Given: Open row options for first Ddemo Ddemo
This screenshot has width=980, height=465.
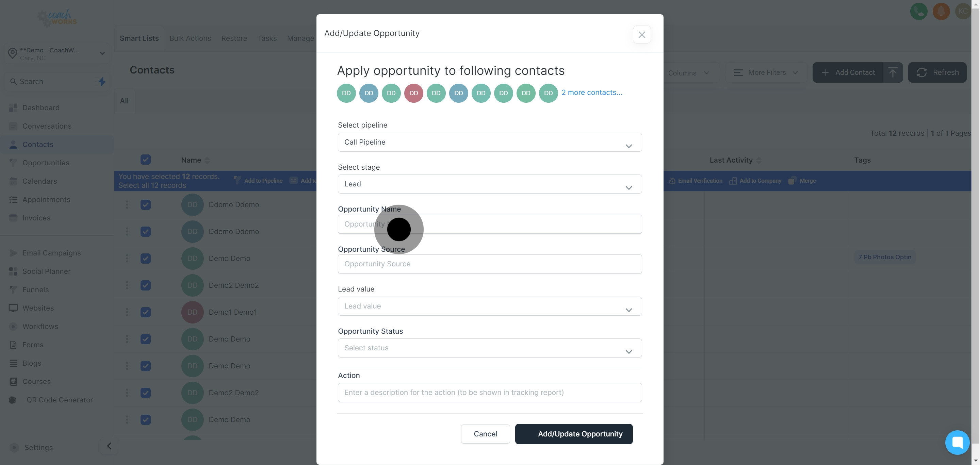Looking at the screenshot, I should tap(127, 205).
